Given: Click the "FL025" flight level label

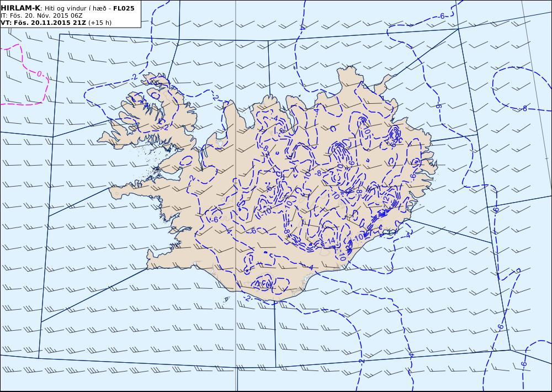Looking at the screenshot, I should (124, 8).
